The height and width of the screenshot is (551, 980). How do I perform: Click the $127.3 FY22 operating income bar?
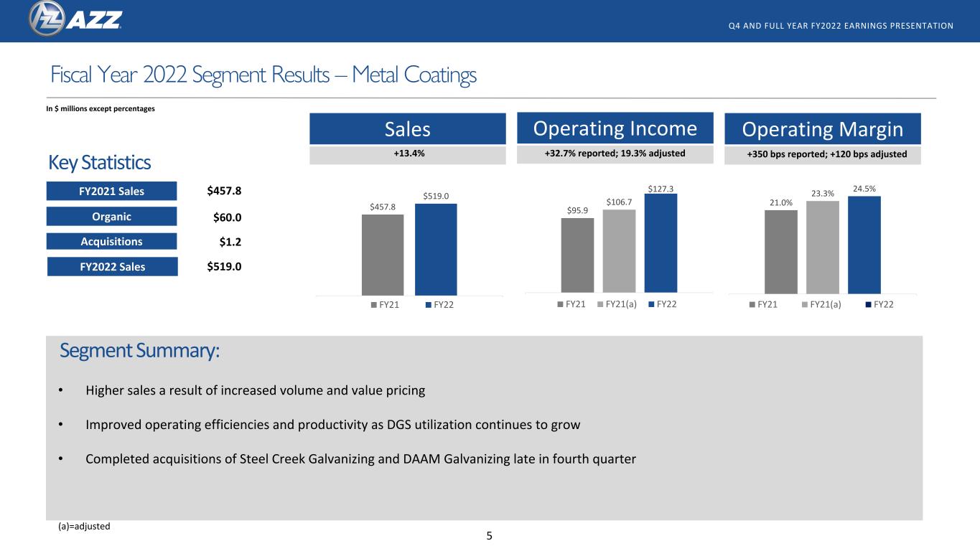(661, 243)
